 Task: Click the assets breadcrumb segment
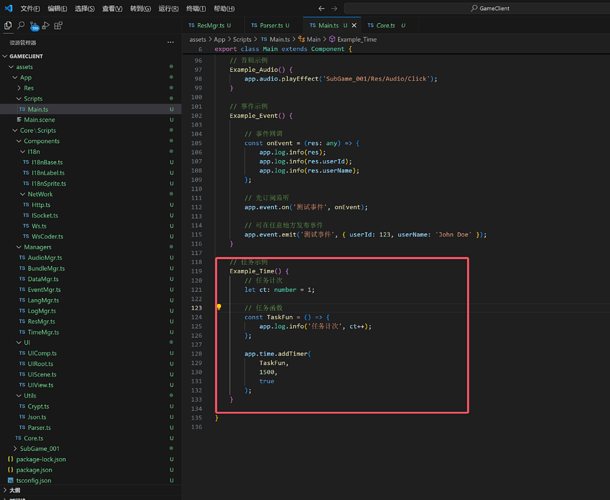coord(198,39)
